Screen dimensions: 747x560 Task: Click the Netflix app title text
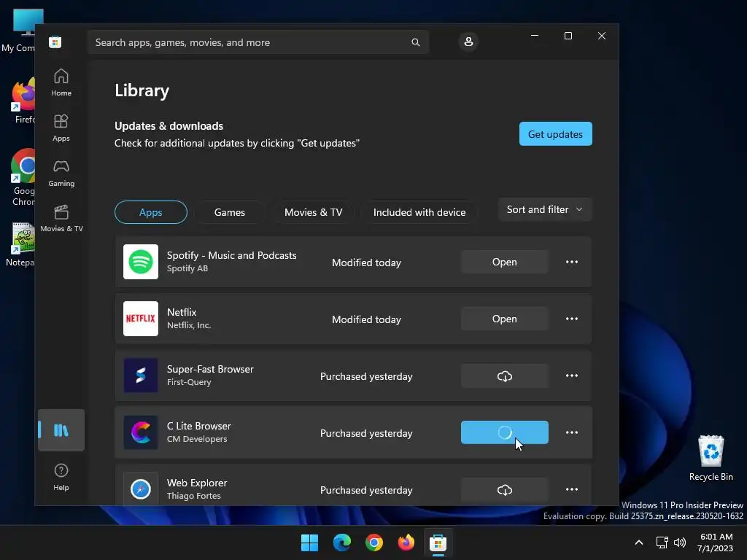pos(182,312)
